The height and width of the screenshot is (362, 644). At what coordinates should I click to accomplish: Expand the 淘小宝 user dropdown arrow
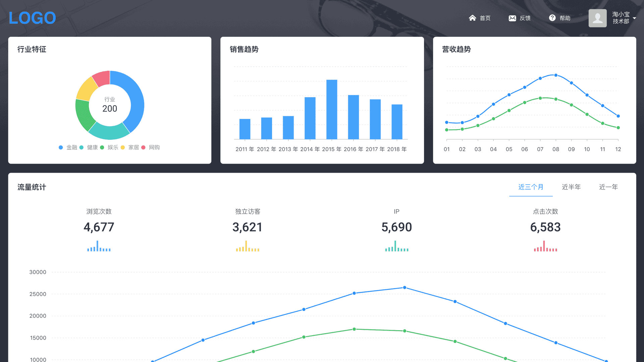click(634, 18)
